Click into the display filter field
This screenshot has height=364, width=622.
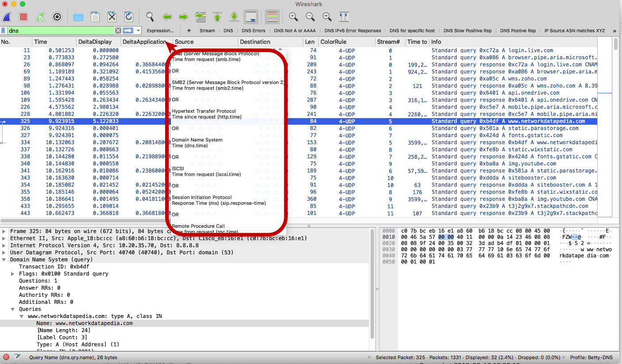coord(61,31)
